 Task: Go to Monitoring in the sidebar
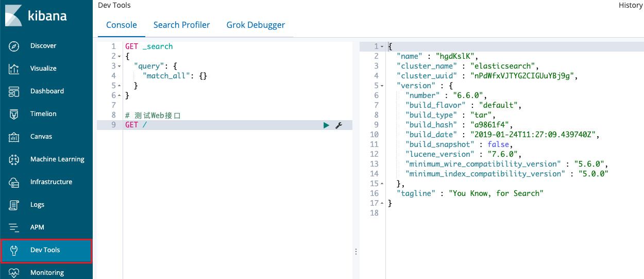point(47,273)
